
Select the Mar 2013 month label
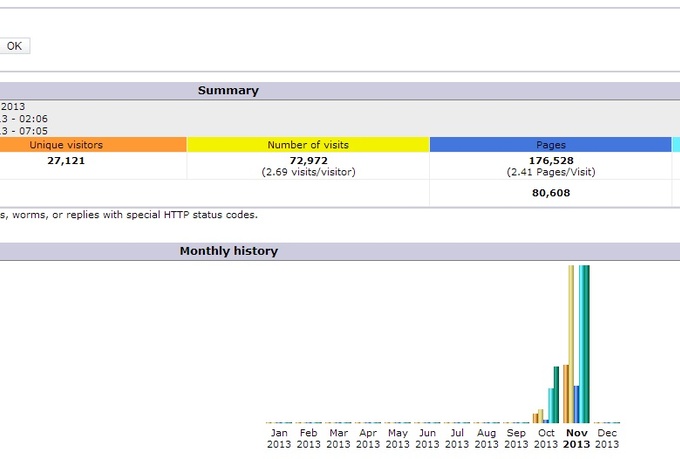[x=338, y=438]
